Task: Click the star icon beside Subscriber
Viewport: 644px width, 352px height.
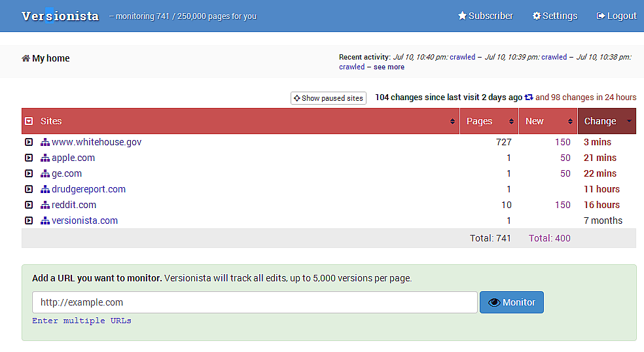Action: pyautogui.click(x=463, y=16)
